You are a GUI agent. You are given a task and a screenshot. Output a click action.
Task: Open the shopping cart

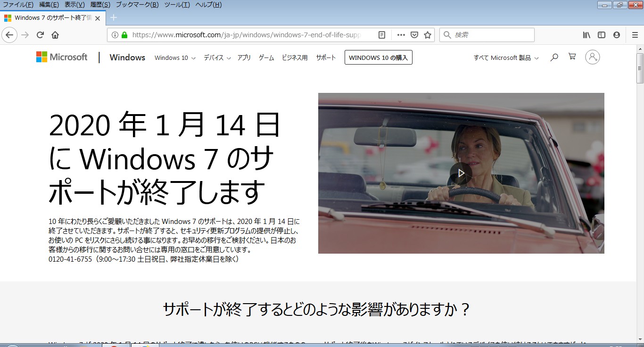coord(572,57)
